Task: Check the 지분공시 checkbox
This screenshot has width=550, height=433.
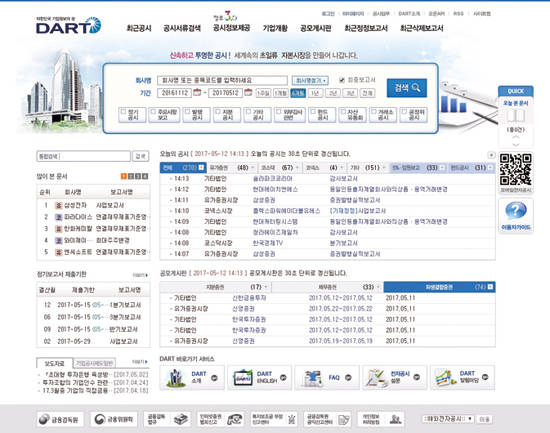Action: pos(218,112)
